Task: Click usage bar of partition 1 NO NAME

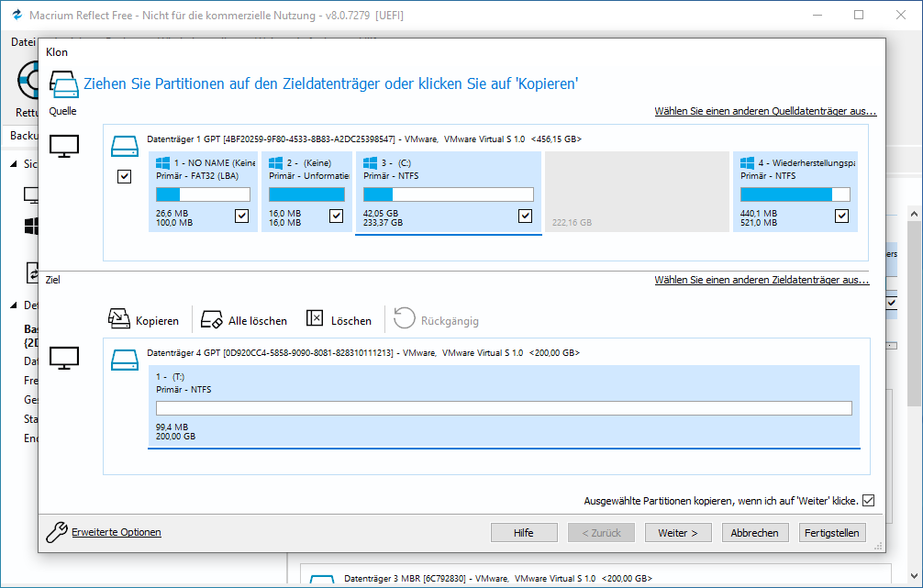Action: pyautogui.click(x=203, y=194)
